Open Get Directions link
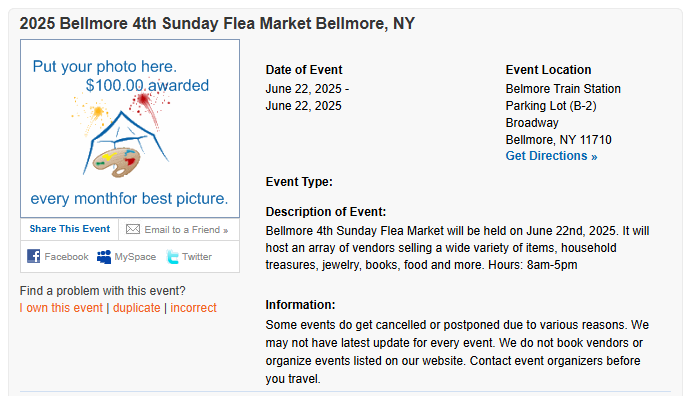The width and height of the screenshot is (691, 396). coord(551,156)
